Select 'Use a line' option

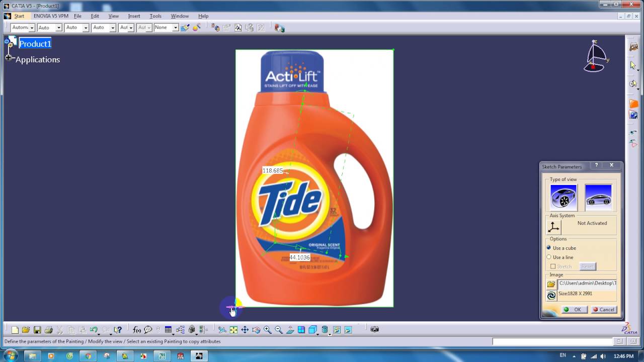click(x=549, y=257)
